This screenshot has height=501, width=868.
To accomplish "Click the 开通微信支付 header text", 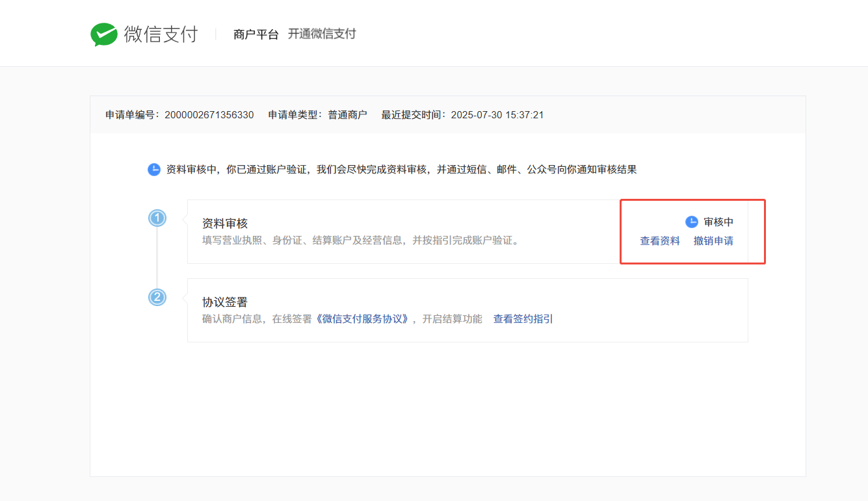I will 322,34.
